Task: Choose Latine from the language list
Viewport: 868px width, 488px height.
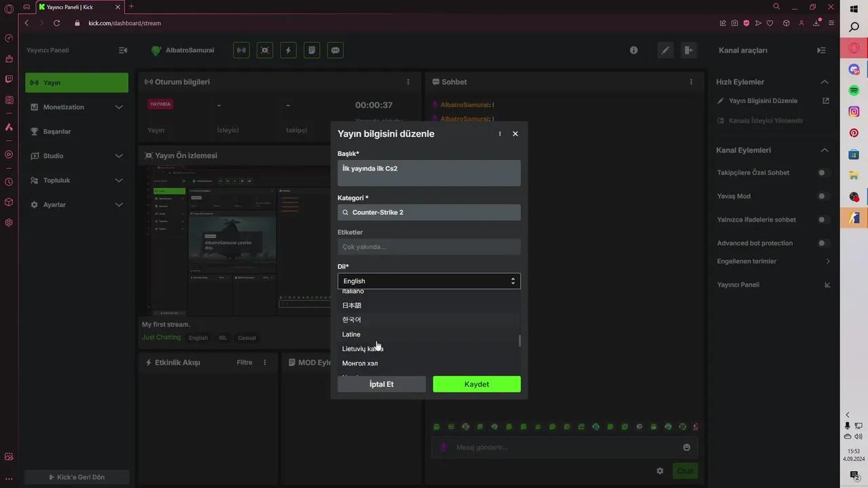Action: click(351, 335)
